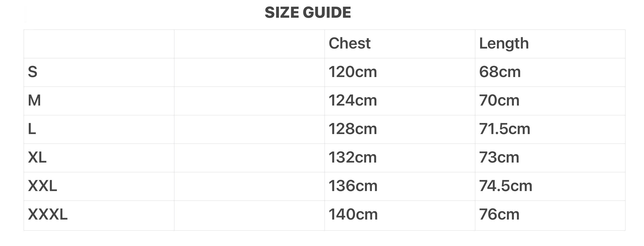Select the M size row label

coord(34,100)
